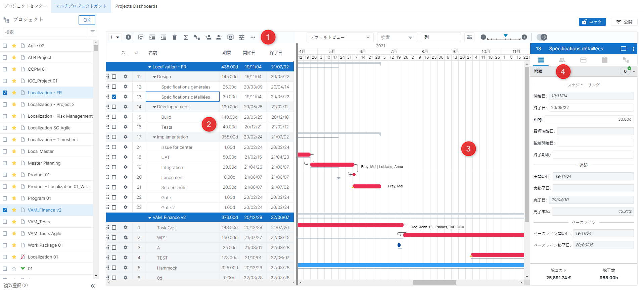Image resolution: width=644 pixels, height=291 pixels.
Task: Collapse the Localization - FR project row
Action: point(150,67)
